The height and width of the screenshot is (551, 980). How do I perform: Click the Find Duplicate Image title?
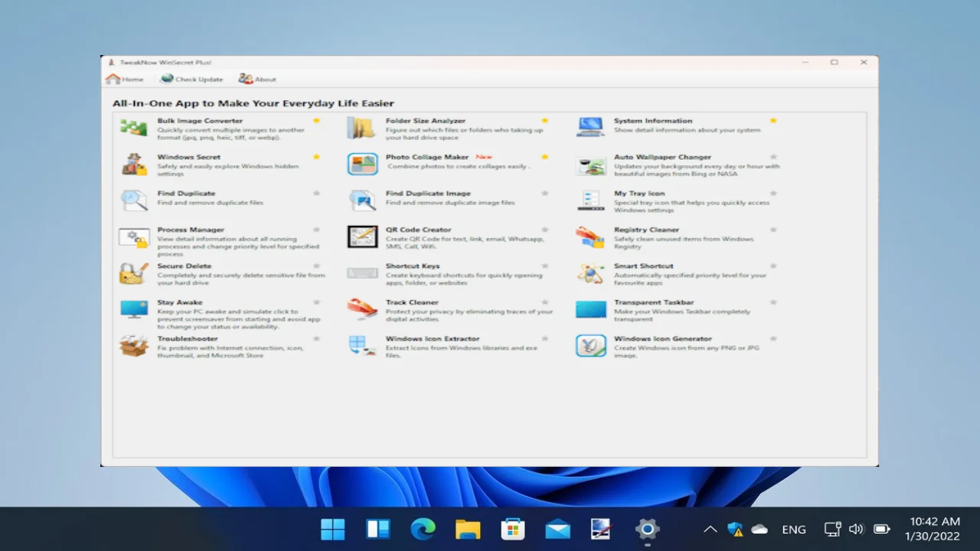[x=428, y=194]
